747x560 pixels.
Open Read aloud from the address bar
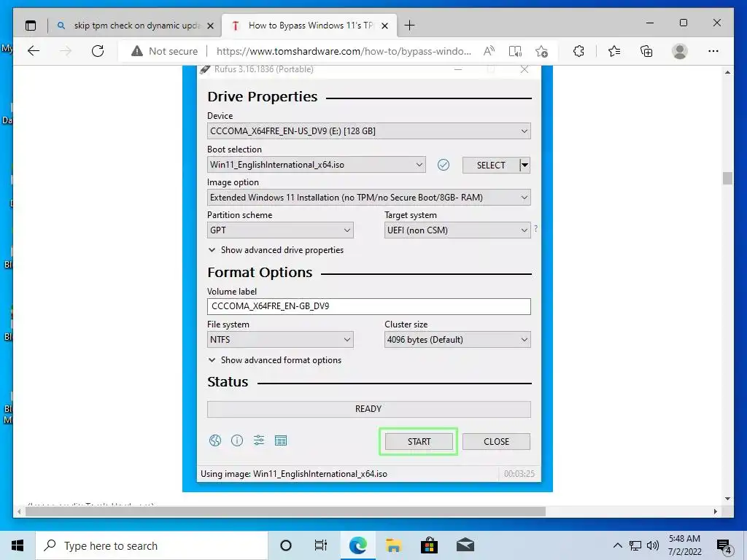coord(489,51)
